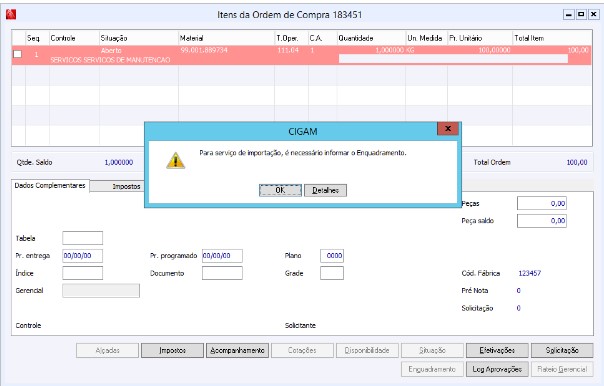Viewport: 604px width, 386px height.
Task: Click the Seq column header
Action: tap(37, 38)
